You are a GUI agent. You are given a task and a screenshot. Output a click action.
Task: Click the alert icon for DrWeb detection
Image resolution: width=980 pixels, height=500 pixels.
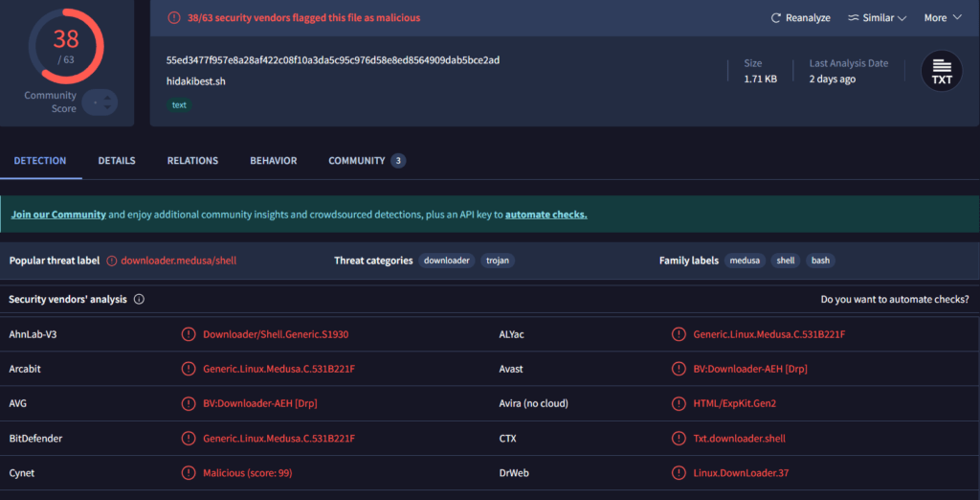[679, 473]
